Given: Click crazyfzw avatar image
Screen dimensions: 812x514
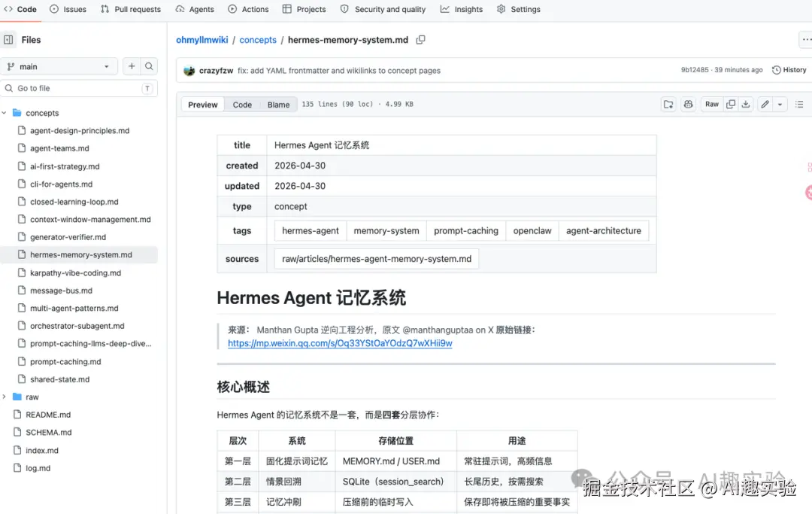Looking at the screenshot, I should pyautogui.click(x=189, y=71).
